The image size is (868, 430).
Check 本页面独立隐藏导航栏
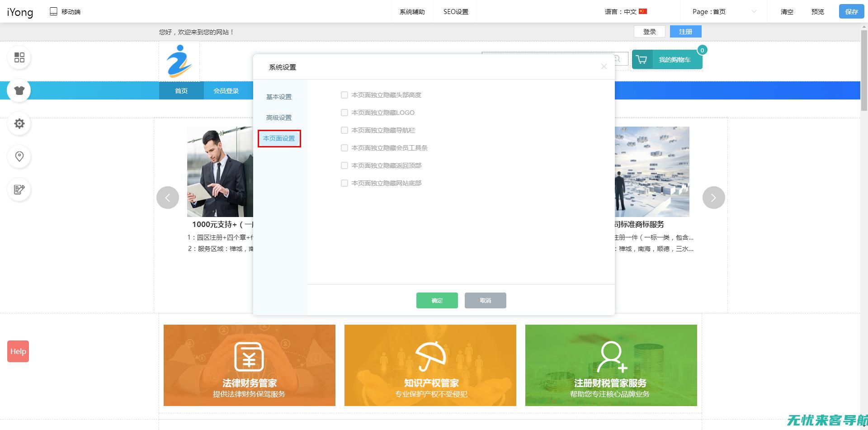pyautogui.click(x=344, y=130)
